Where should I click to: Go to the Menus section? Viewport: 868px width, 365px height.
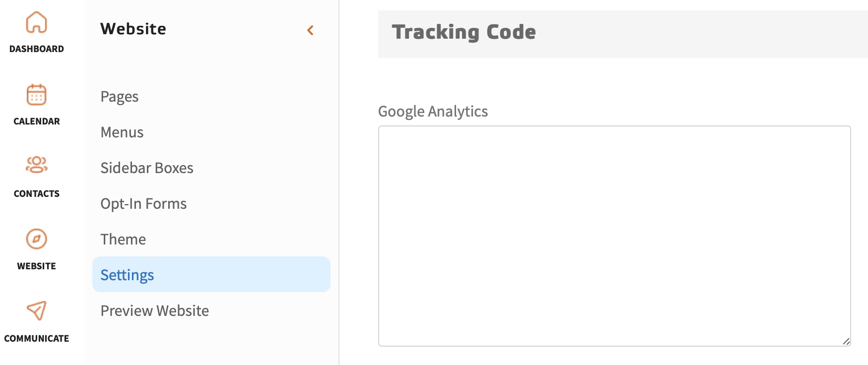coord(122,132)
